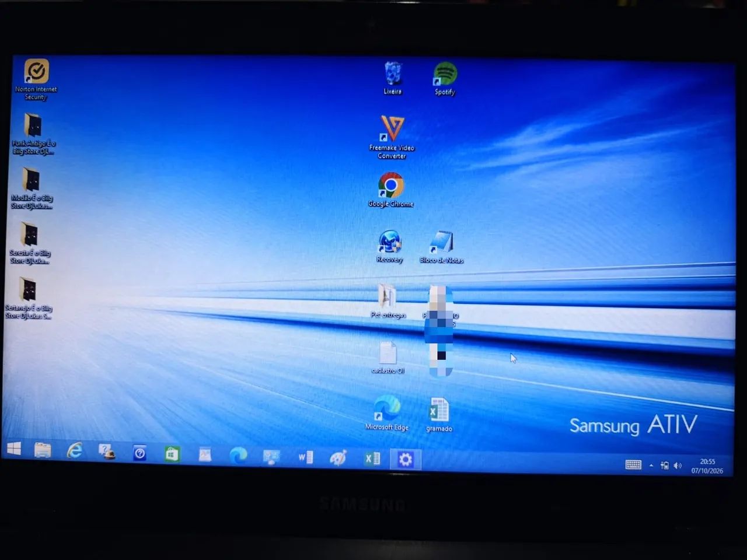
Task: Select the Recovery desktop shortcut
Action: click(x=390, y=246)
